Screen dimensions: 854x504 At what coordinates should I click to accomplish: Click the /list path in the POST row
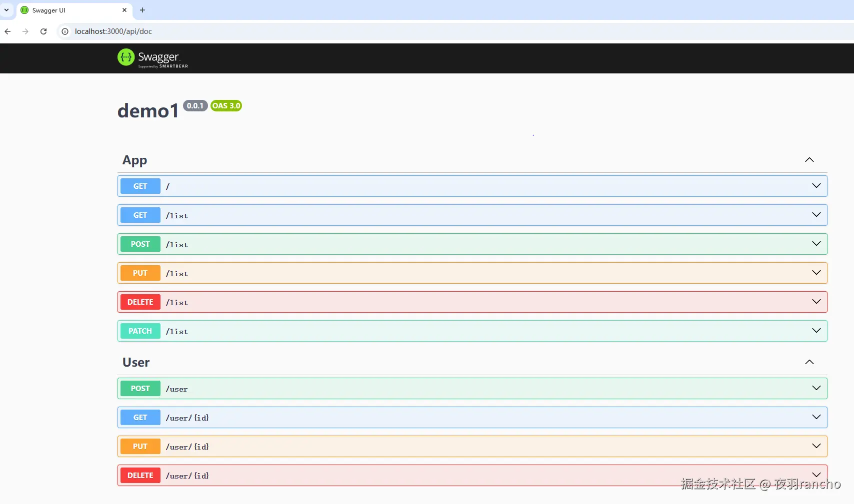pos(177,245)
